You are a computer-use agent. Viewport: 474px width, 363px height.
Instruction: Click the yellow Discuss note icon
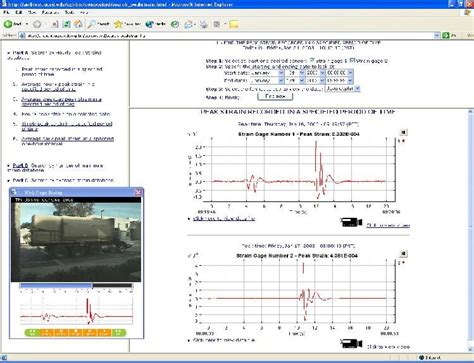pos(234,24)
